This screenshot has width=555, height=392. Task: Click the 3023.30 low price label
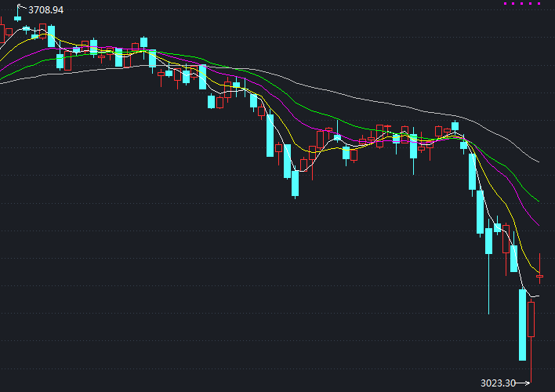[x=497, y=383]
